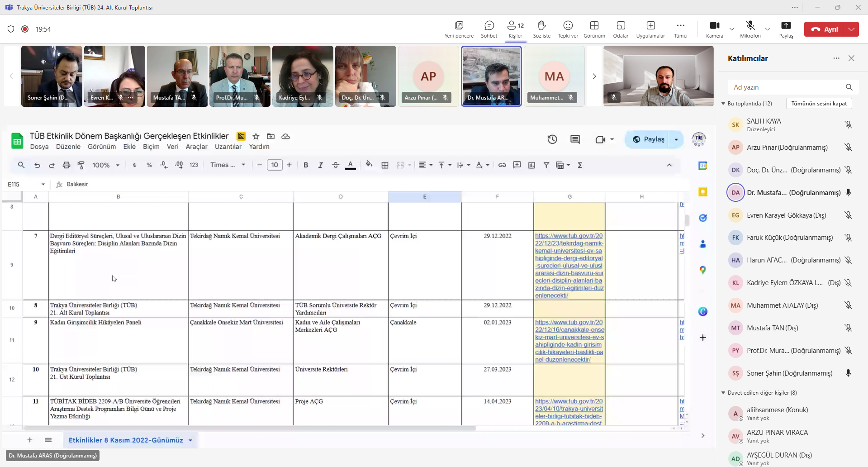Raise hand with Söz iste icon
The image size is (868, 467).
[541, 29]
